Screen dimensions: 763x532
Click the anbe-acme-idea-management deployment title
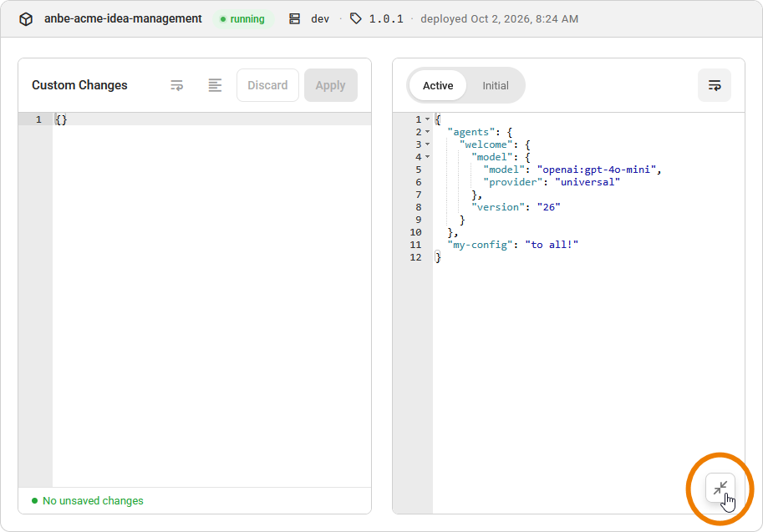click(x=123, y=19)
